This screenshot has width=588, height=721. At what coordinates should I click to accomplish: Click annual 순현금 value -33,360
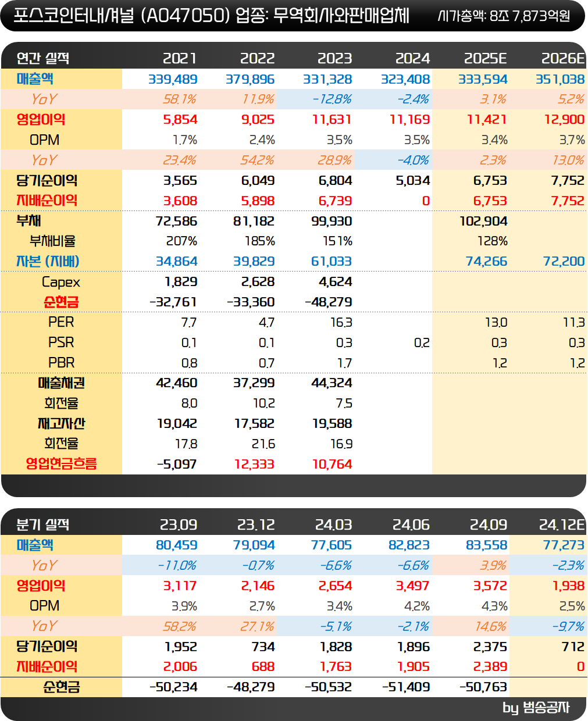click(251, 302)
